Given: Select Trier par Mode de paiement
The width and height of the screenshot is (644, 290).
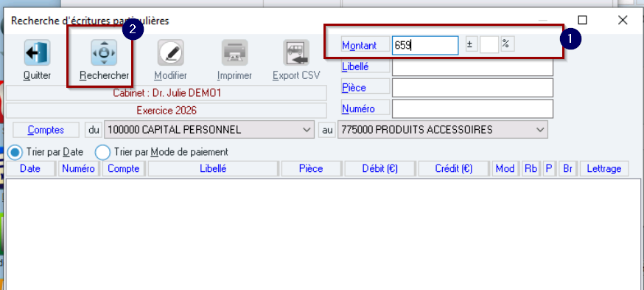Looking at the screenshot, I should (102, 152).
